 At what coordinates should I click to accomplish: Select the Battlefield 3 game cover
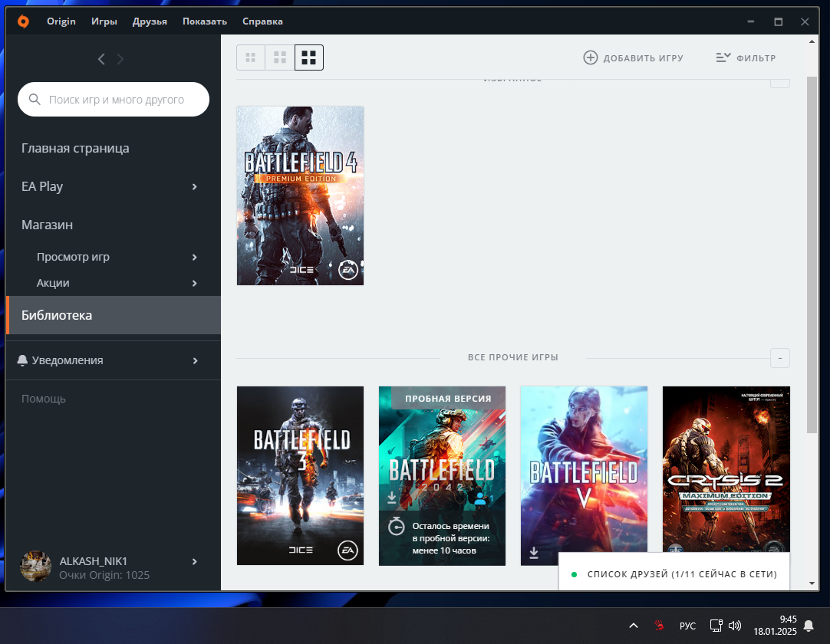(300, 476)
